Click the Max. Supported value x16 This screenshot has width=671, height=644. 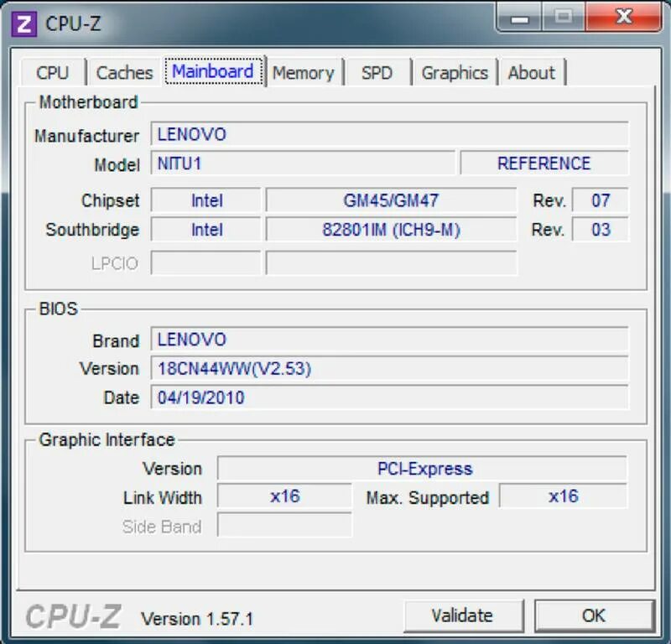click(563, 496)
